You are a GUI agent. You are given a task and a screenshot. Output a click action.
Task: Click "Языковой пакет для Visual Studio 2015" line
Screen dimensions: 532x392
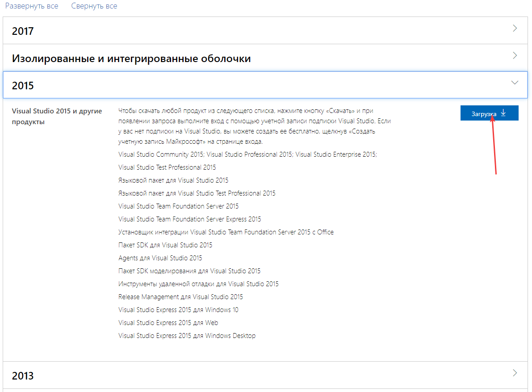point(173,180)
